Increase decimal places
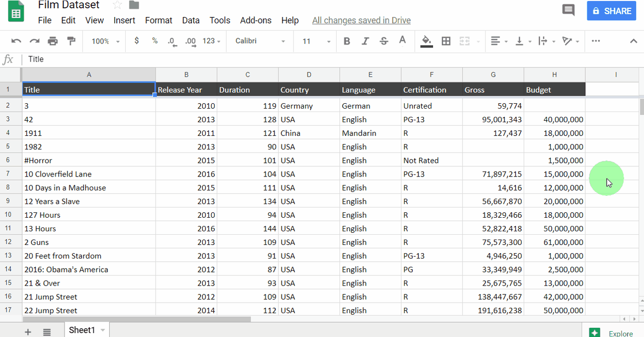The width and height of the screenshot is (644, 337). coord(191,41)
